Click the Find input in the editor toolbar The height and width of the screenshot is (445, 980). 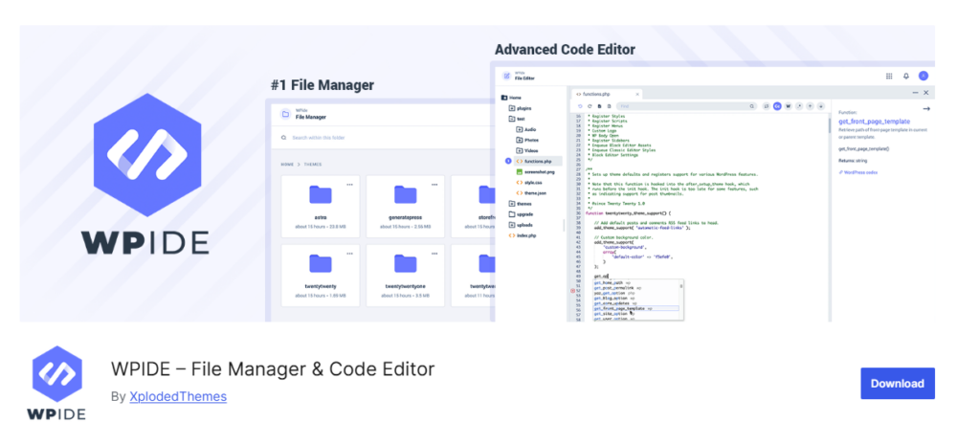686,106
